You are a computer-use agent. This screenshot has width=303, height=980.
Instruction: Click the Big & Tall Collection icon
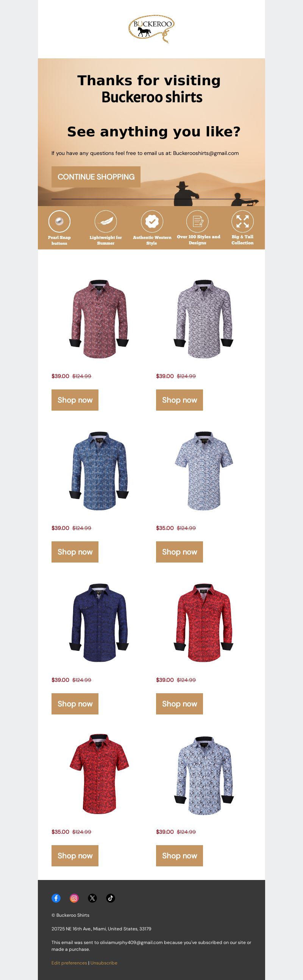(x=242, y=221)
